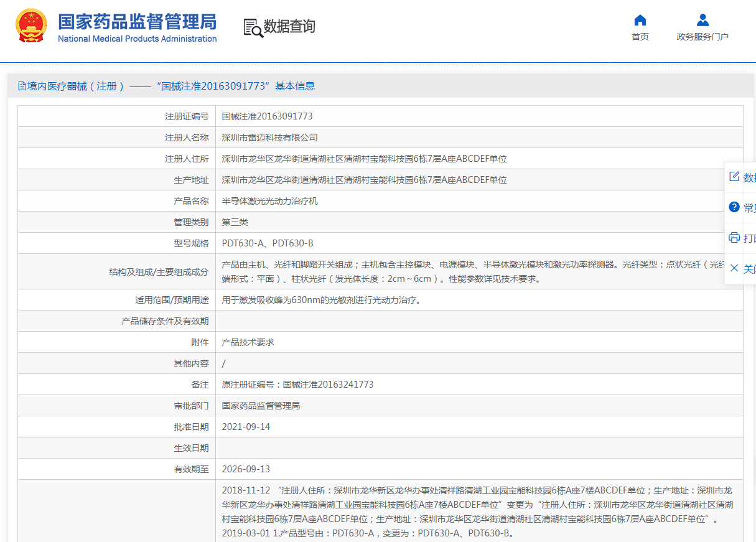Click the 管理类别 label cell
Image resolution: width=756 pixels, height=542 pixels.
[x=116, y=222]
